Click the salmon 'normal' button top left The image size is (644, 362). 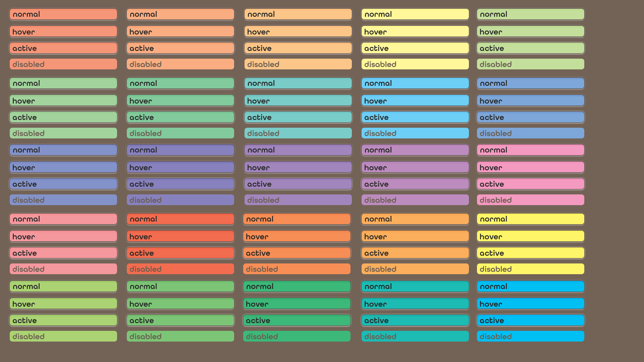pos(63,14)
